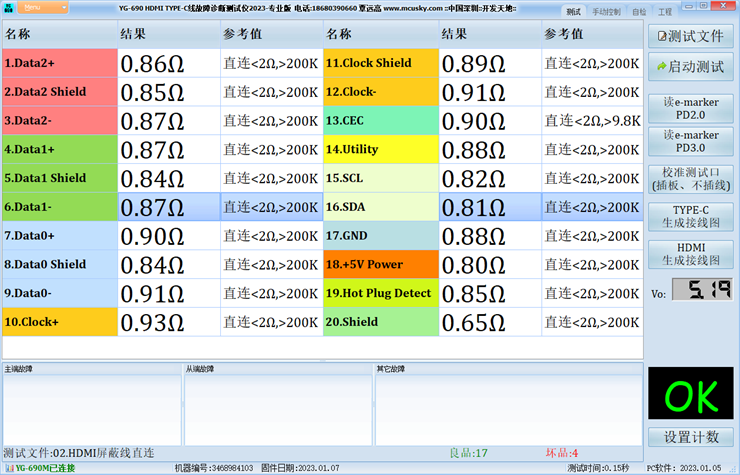Switch to the 自检 tab
This screenshot has width=740, height=475.
click(639, 12)
